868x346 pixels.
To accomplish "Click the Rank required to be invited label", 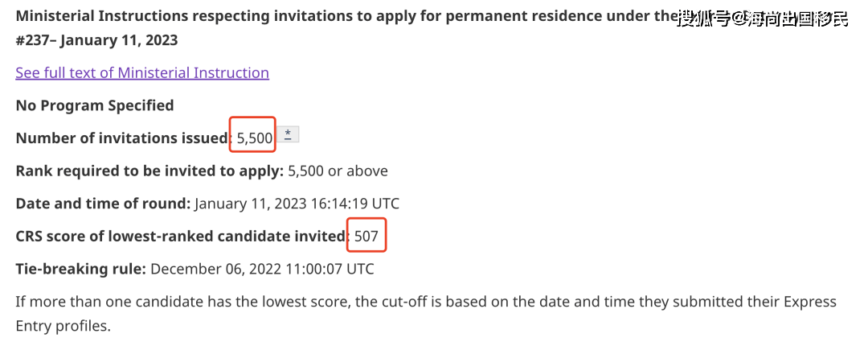I will coord(150,171).
